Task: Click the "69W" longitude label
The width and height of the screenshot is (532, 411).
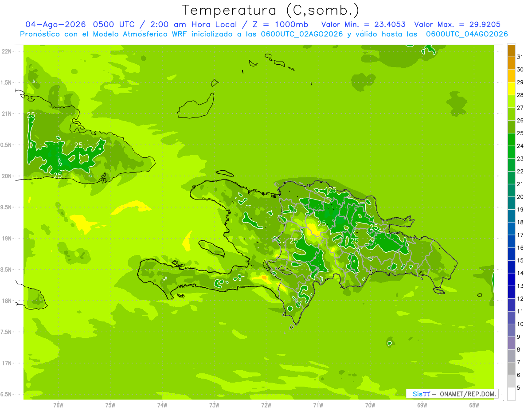Action: click(x=422, y=405)
